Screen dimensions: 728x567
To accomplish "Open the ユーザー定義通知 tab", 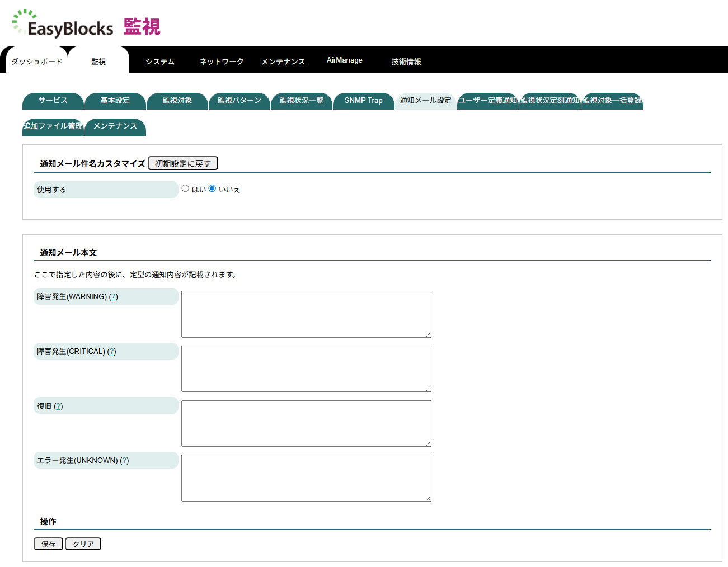I will (x=487, y=101).
